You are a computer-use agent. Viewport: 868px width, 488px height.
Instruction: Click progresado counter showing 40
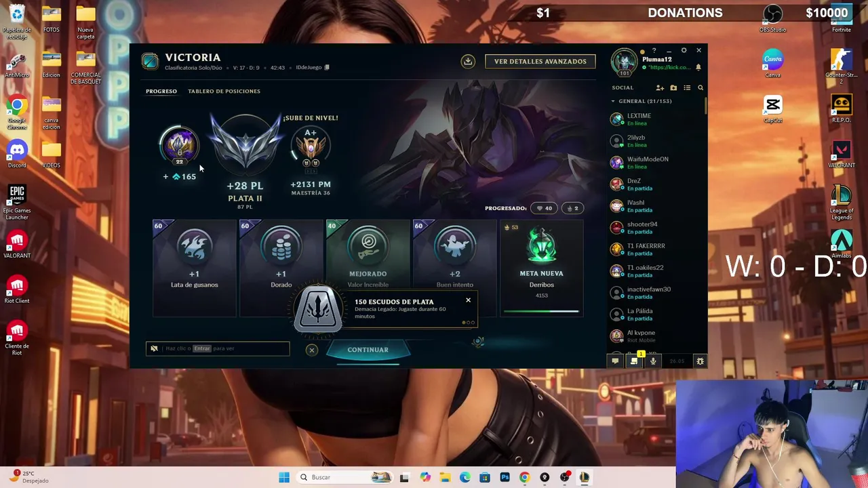[x=544, y=208]
